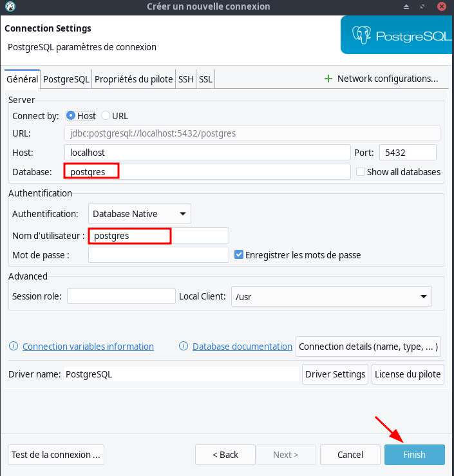Screen dimensions: 454x476
Task: Click the shade window arrow in title bar
Action: (x=406, y=6)
